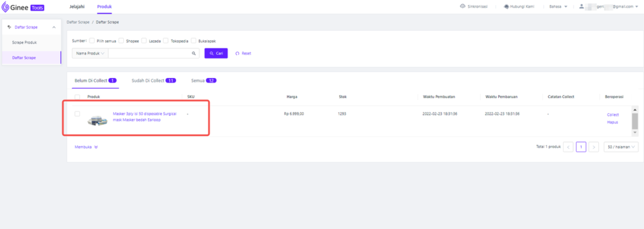Click the Waktu Pembaruan column header
This screenshot has width=644, height=229.
pos(501,97)
